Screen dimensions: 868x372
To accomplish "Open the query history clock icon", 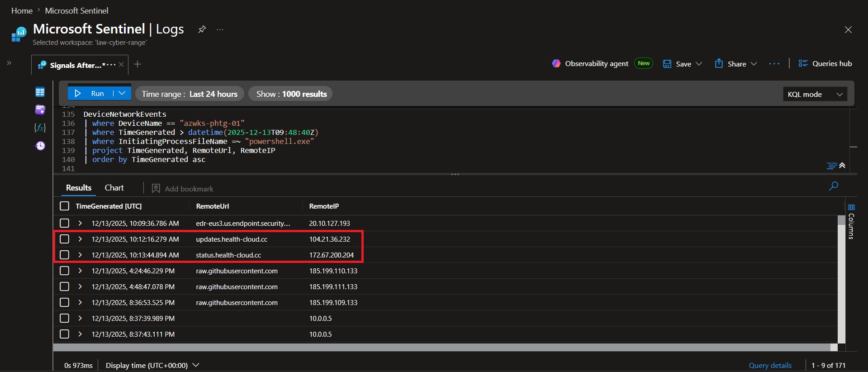I will 40,146.
